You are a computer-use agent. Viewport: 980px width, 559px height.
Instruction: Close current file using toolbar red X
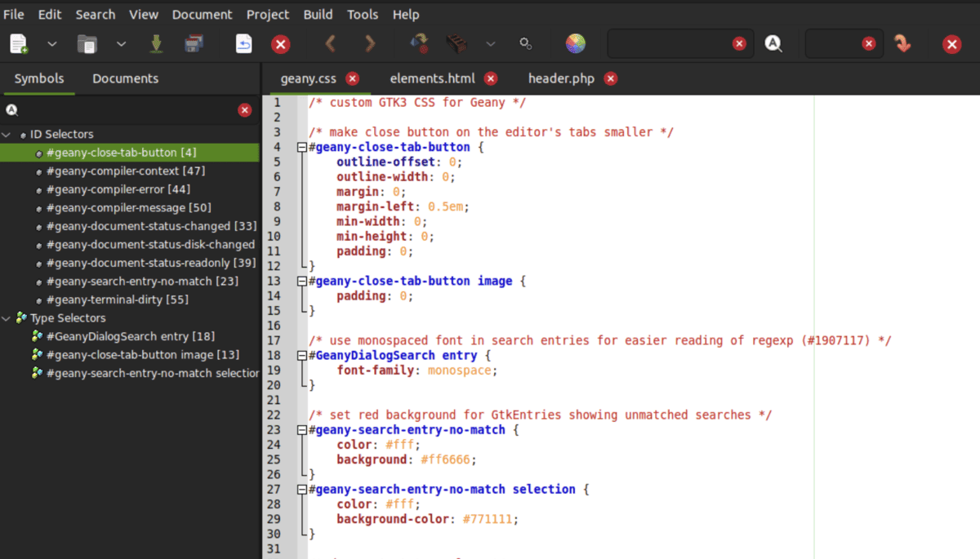(281, 44)
